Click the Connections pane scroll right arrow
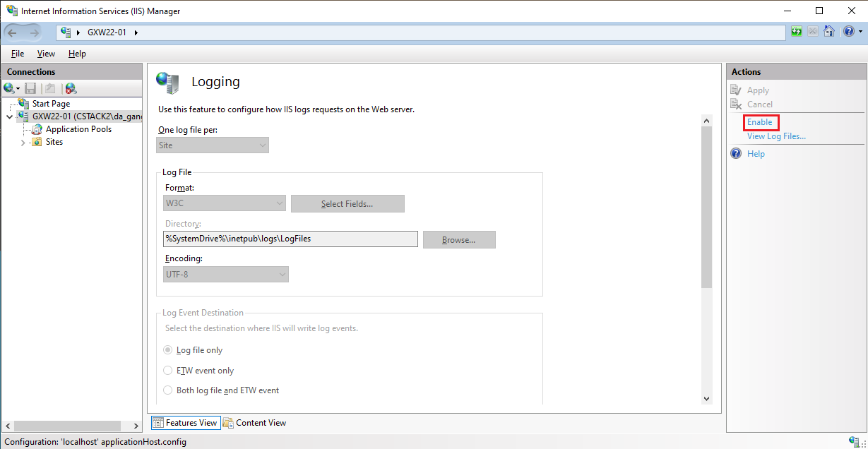The width and height of the screenshot is (868, 449). 136,426
